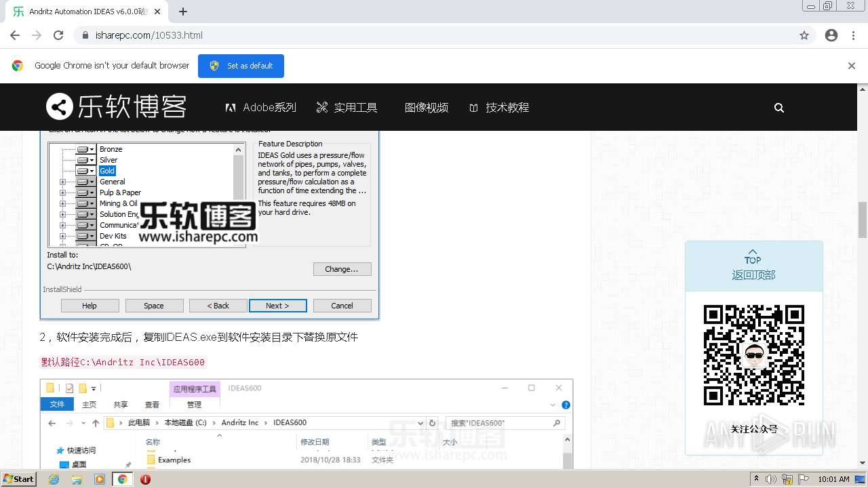Go back to the previous page
The image size is (868, 488).
15,35
